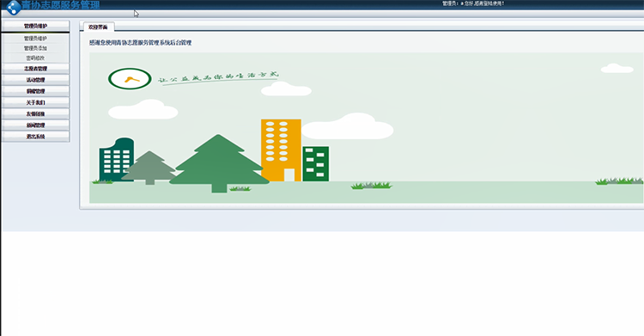The image size is (644, 336).
Task: Click the green slogan text in banner
Action: [218, 77]
